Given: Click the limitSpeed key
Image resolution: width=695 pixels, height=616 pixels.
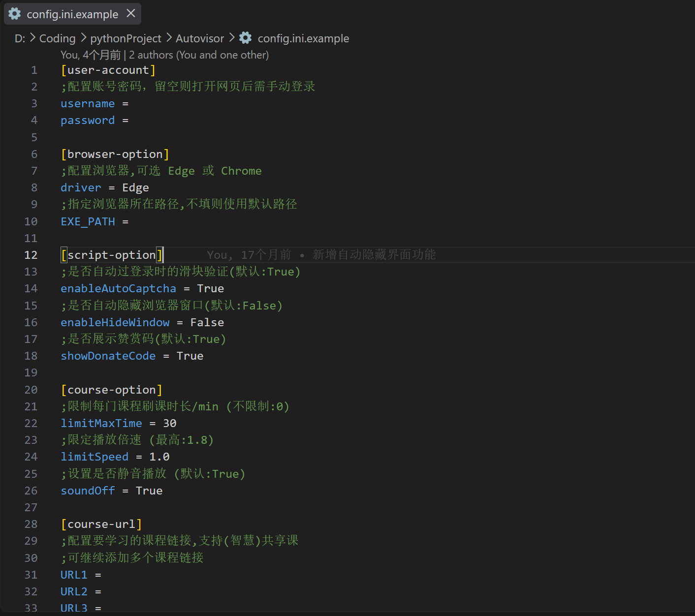Looking at the screenshot, I should (x=95, y=457).
